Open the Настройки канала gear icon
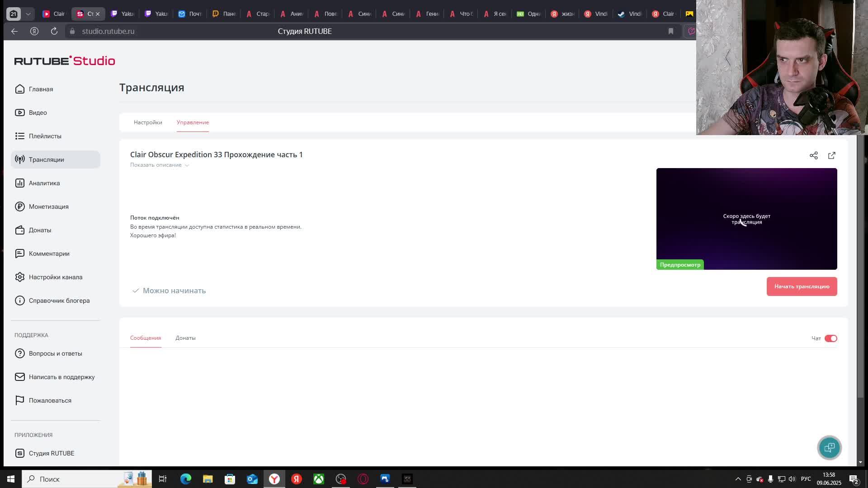The image size is (868, 488). (x=19, y=277)
